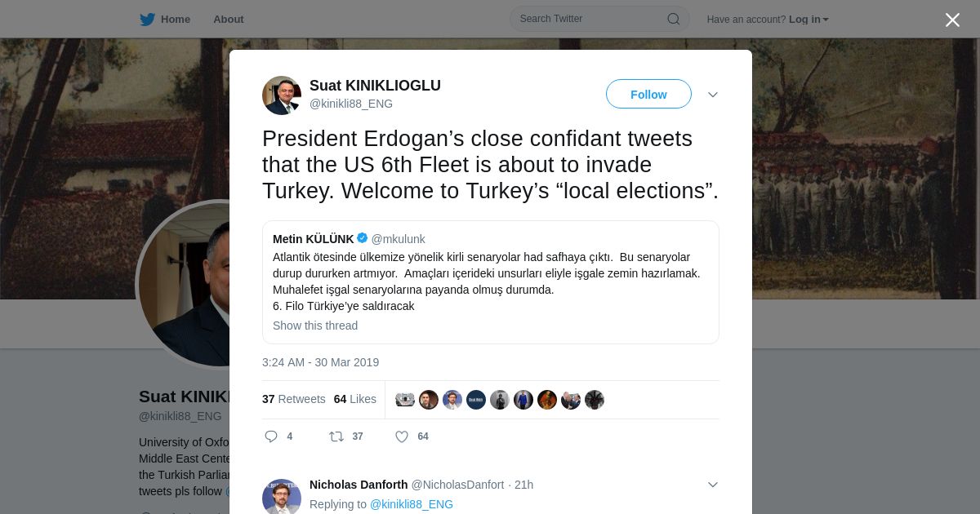Click the retweet arrows icon

[x=336, y=436]
